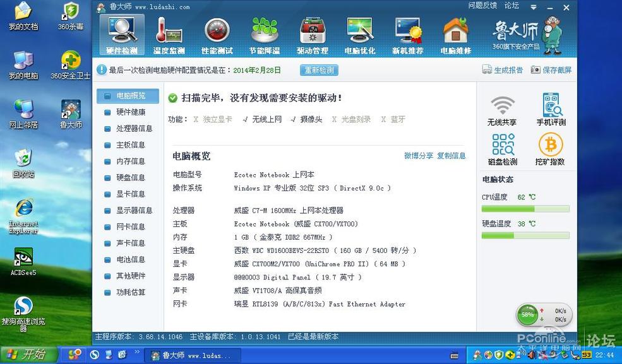Select 鲁大师 desktop shortcut
The image size is (622, 364).
(x=71, y=114)
